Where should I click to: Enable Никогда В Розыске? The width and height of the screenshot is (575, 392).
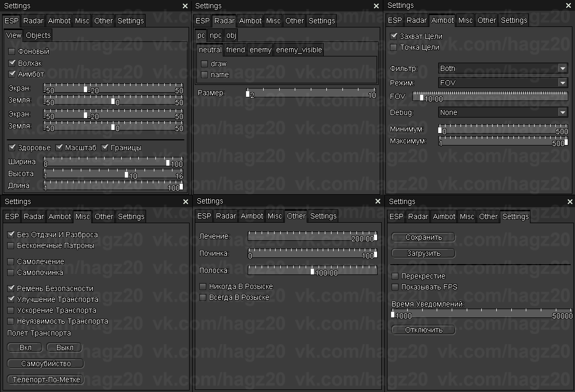pos(203,286)
